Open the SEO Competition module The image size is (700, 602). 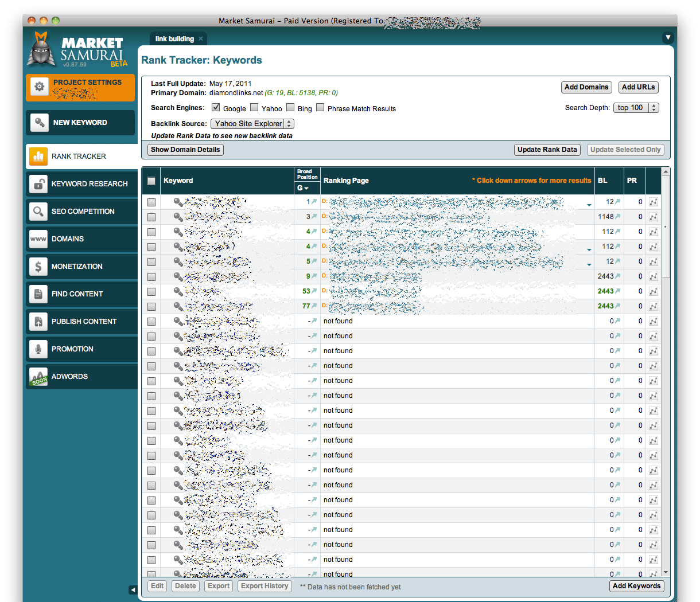tap(81, 212)
